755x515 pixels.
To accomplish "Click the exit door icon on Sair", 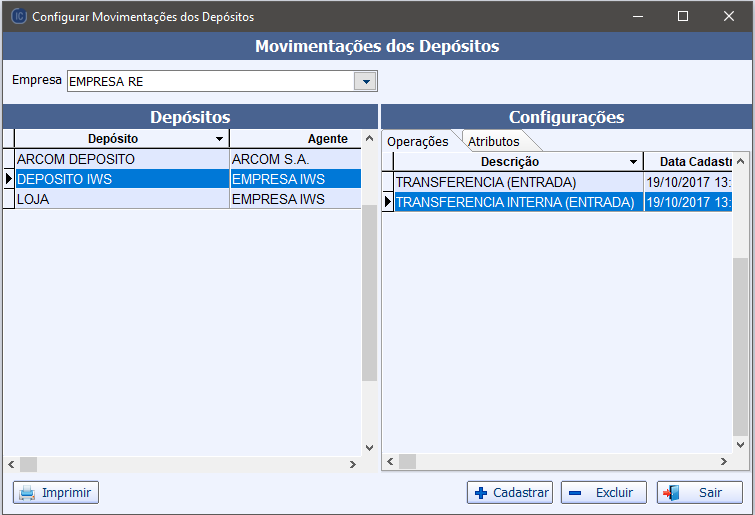I will [x=671, y=493].
